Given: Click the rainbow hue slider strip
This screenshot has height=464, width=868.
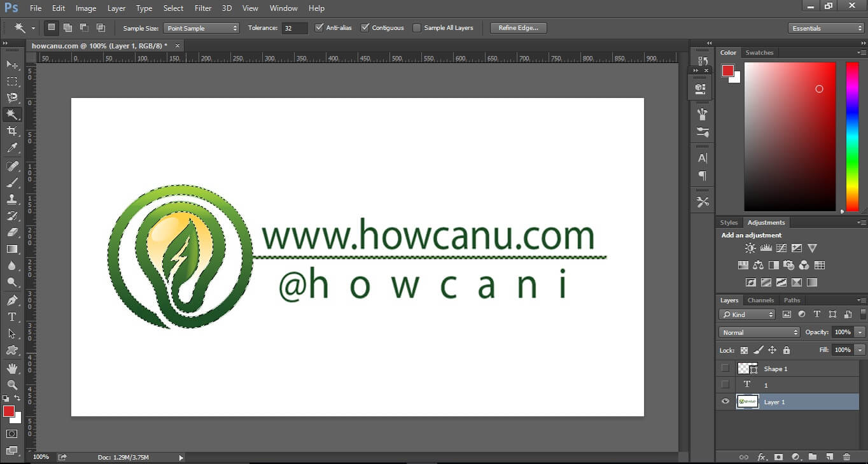Looking at the screenshot, I should click(852, 137).
